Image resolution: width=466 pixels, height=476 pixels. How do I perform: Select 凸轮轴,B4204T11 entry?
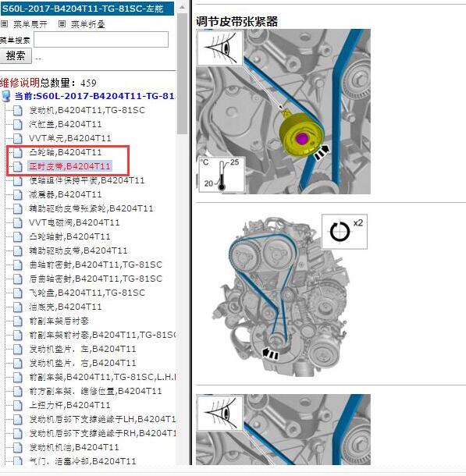[66, 152]
